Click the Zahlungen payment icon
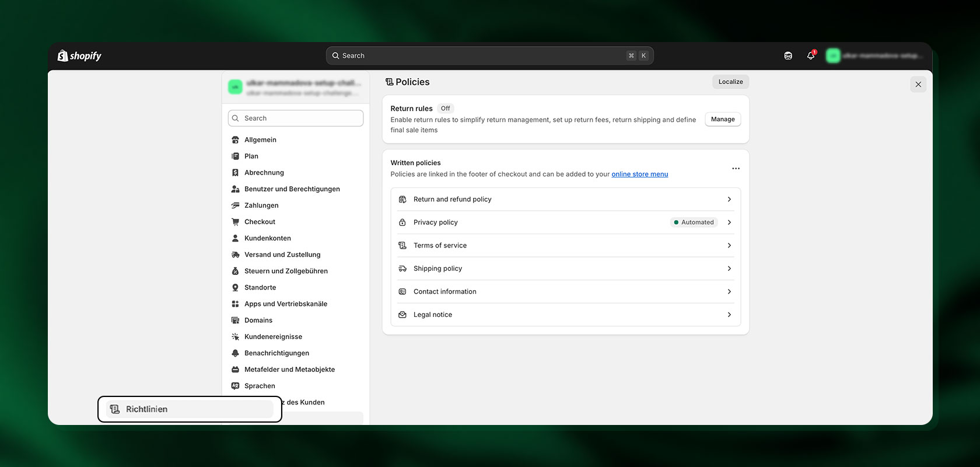This screenshot has width=980, height=467. click(235, 205)
